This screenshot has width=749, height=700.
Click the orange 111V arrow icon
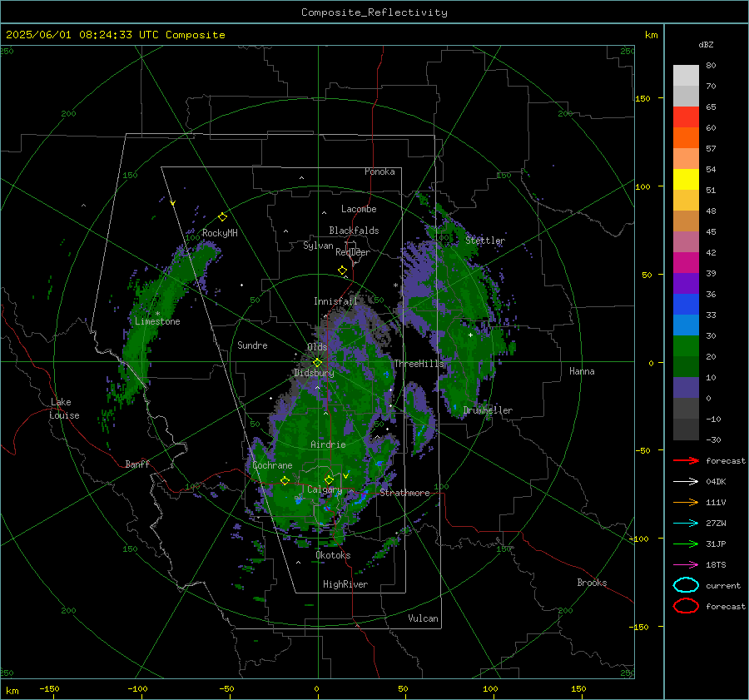(686, 502)
